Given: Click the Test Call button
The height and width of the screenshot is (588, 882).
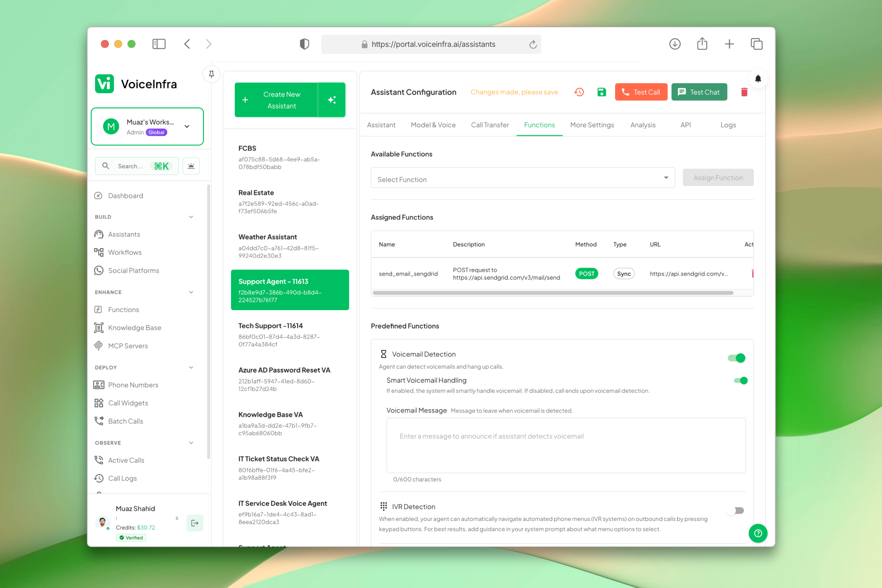Looking at the screenshot, I should point(641,92).
